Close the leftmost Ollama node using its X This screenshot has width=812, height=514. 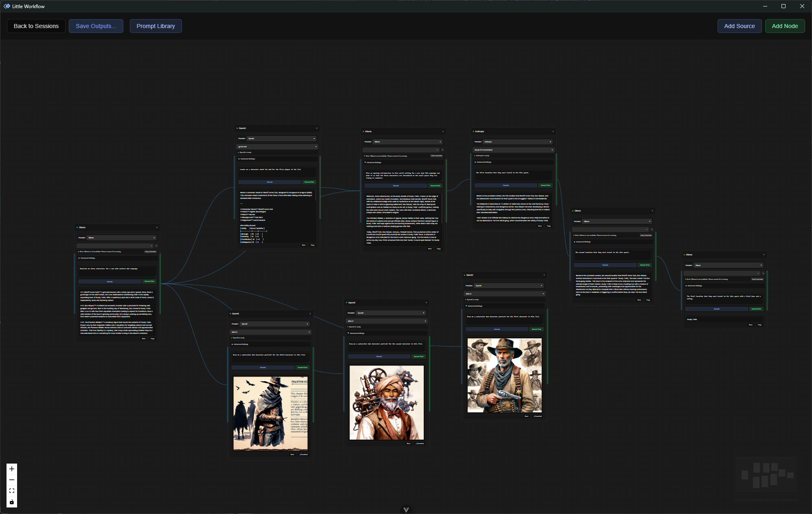pyautogui.click(x=157, y=227)
